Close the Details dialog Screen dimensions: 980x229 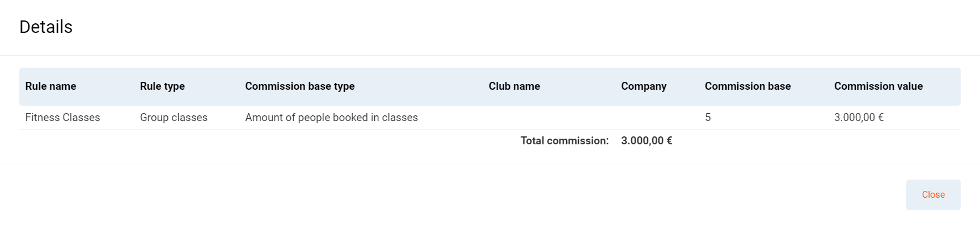point(933,195)
